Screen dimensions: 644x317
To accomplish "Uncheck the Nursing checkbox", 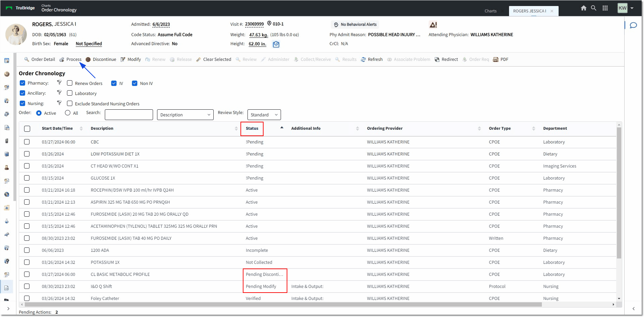I will click(22, 103).
